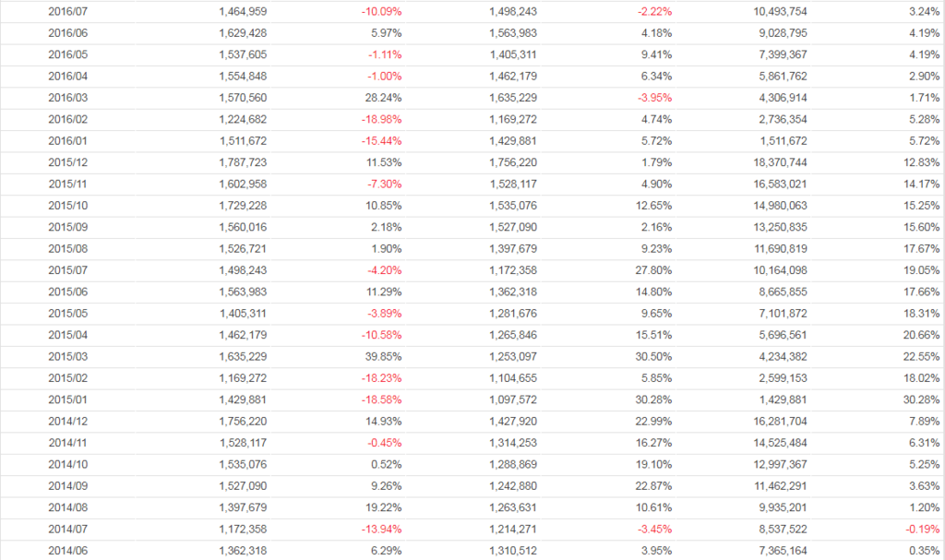Select the 39.85% percentage cell
Viewport: 945px width, 560px height.
[x=383, y=357]
